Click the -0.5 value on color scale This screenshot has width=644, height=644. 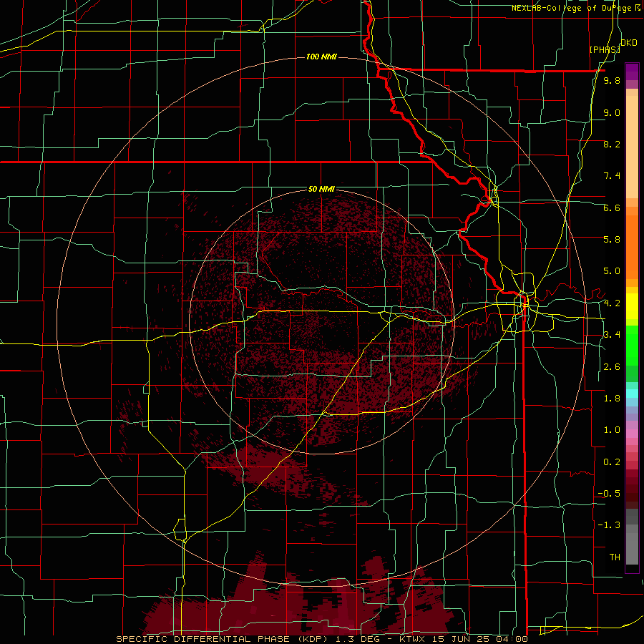click(x=609, y=493)
